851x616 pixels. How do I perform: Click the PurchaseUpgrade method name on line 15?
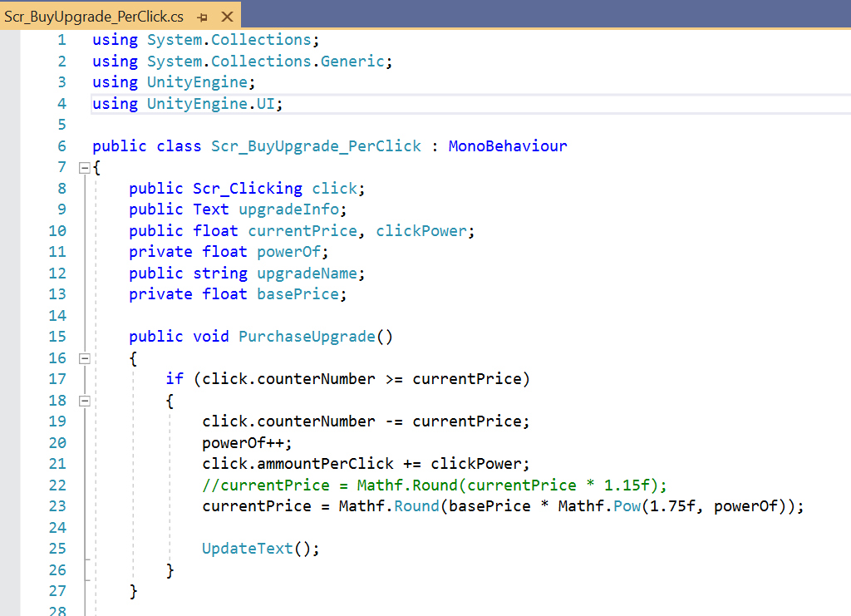[307, 337]
